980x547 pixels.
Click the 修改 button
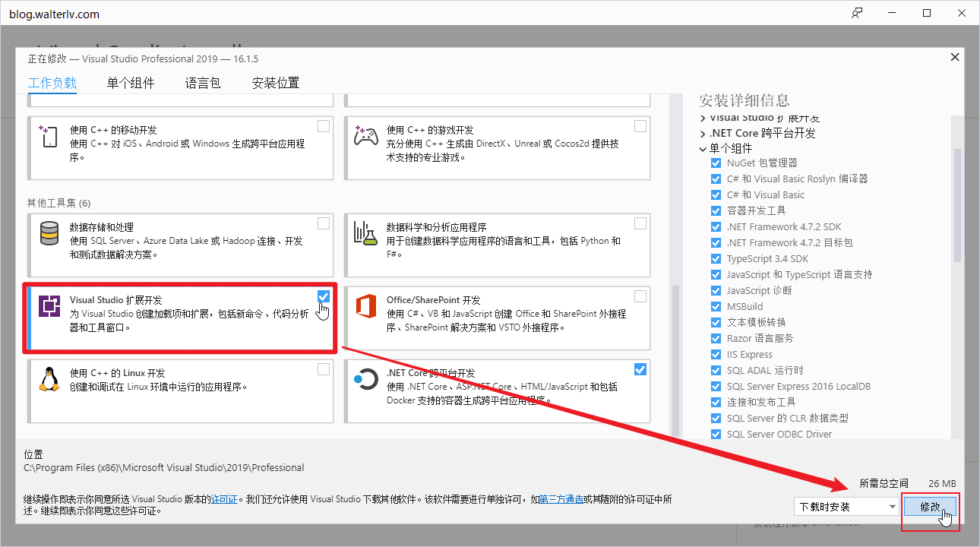pos(931,507)
